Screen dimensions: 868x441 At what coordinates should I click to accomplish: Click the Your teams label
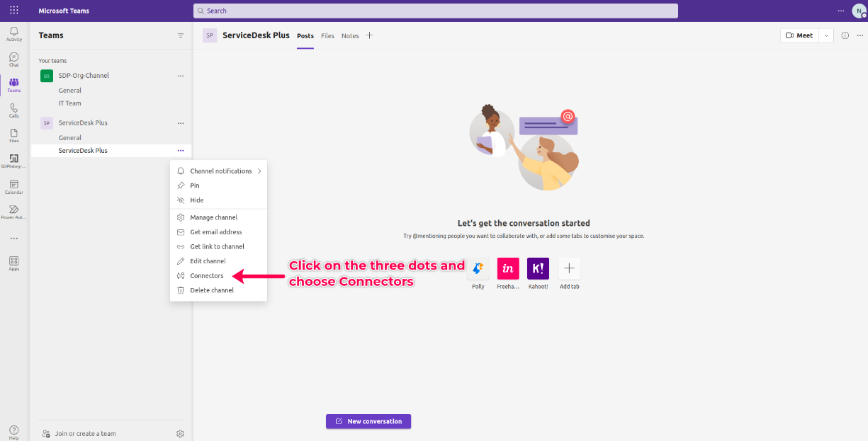click(x=52, y=61)
